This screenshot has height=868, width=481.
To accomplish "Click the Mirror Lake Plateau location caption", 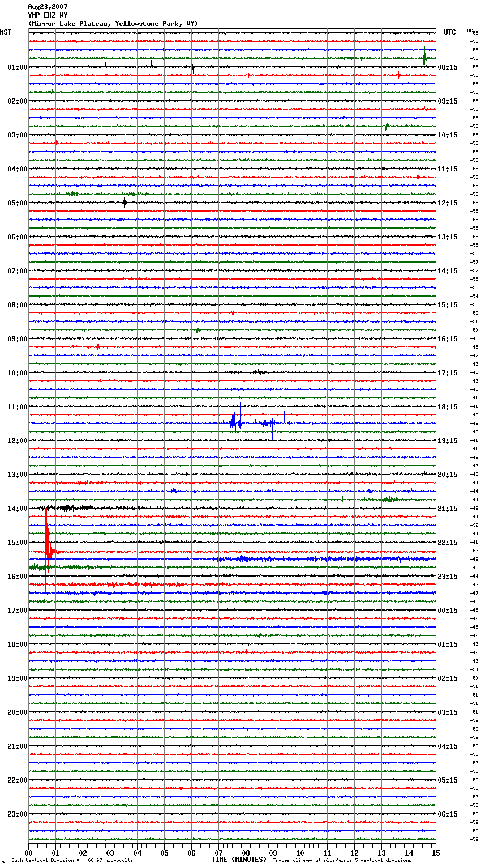I will click(x=113, y=24).
